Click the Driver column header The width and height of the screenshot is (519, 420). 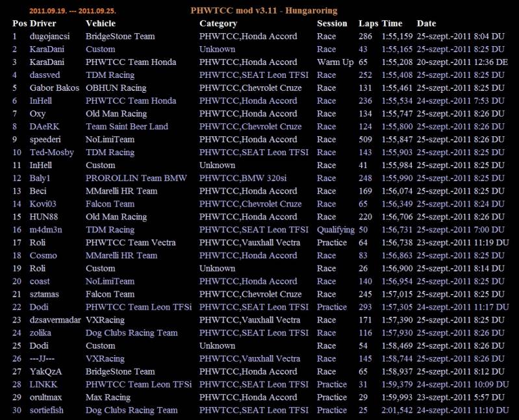43,23
